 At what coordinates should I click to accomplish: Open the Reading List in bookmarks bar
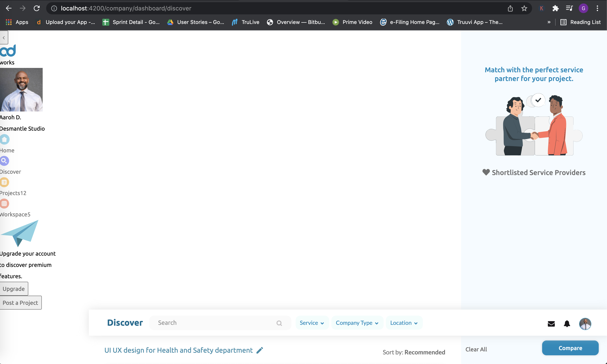pyautogui.click(x=580, y=22)
